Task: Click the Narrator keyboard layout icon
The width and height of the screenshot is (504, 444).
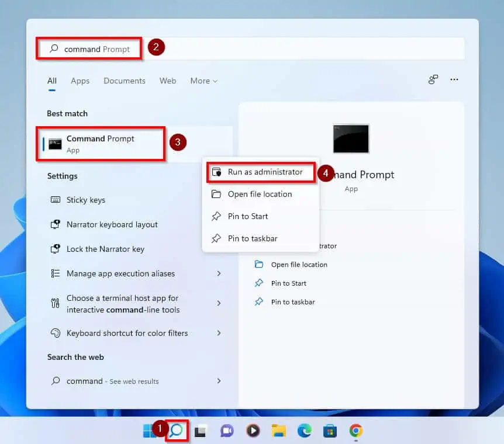Action: click(56, 224)
